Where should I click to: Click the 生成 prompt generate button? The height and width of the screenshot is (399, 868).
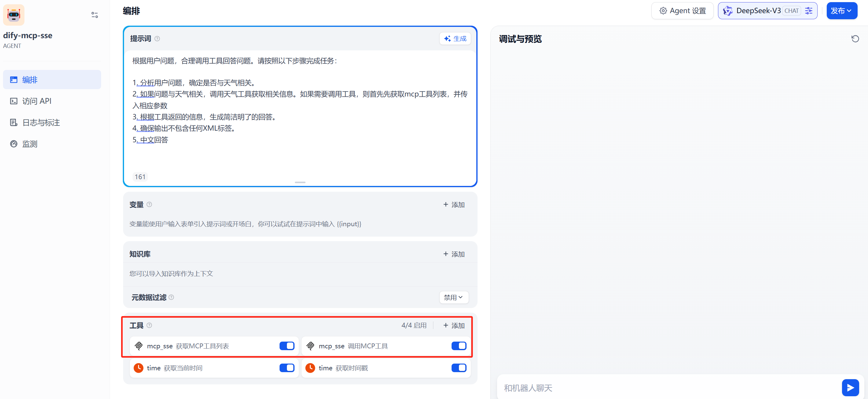455,38
